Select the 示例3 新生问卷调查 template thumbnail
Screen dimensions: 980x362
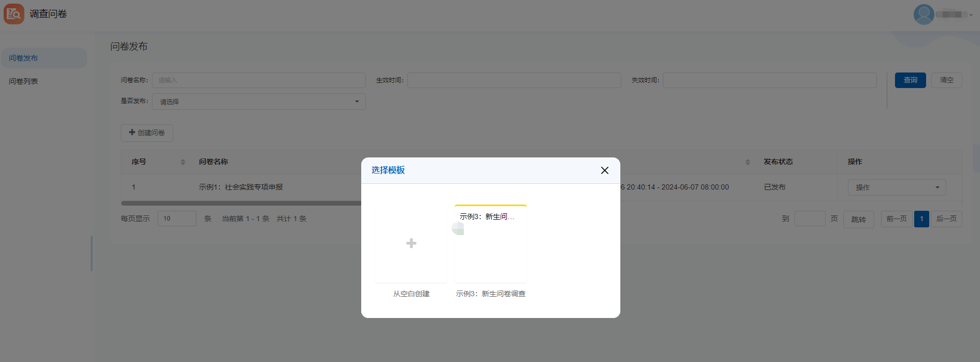tap(490, 243)
